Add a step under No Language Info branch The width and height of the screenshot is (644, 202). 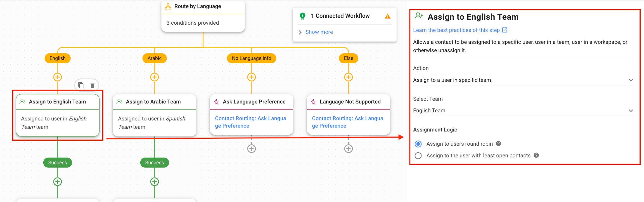click(x=252, y=77)
